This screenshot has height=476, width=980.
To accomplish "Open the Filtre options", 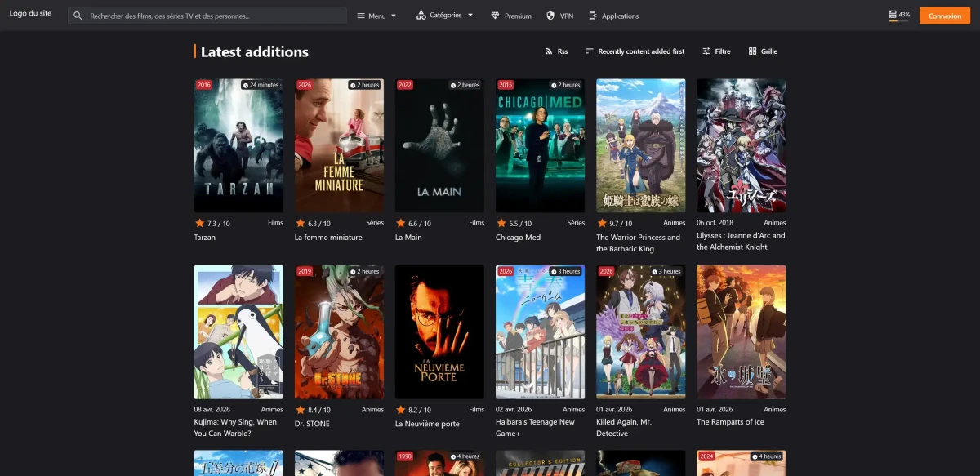I will pyautogui.click(x=716, y=51).
